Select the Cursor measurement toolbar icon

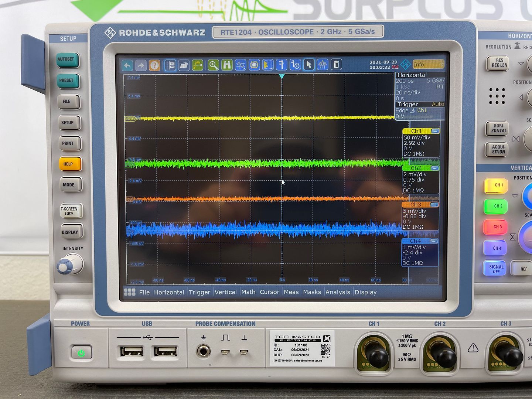tap(241, 65)
